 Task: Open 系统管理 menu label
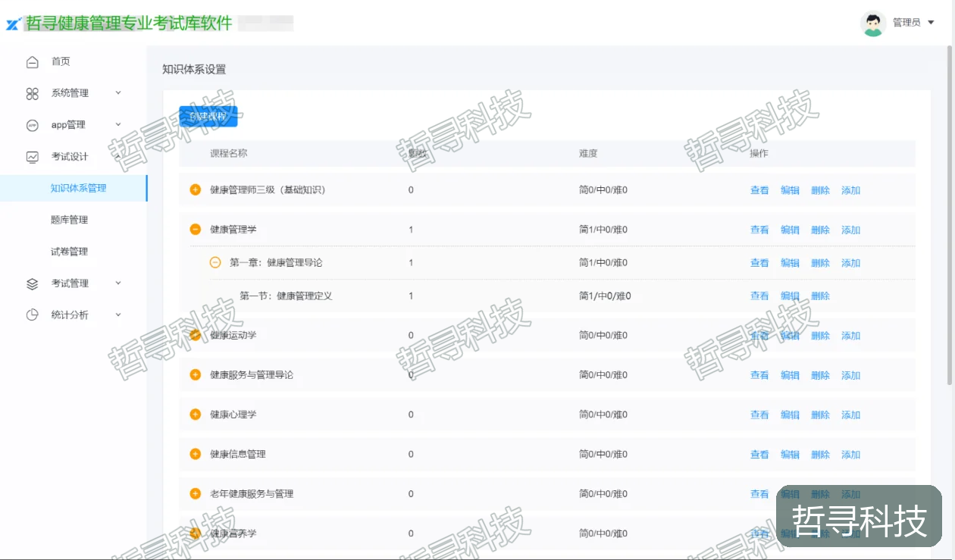pos(70,93)
